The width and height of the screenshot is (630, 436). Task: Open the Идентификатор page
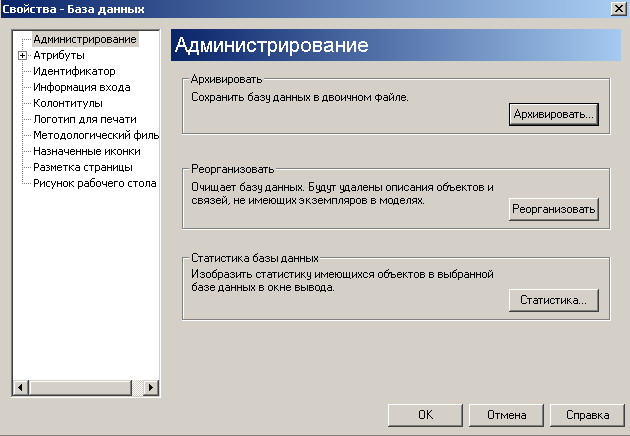[74, 72]
